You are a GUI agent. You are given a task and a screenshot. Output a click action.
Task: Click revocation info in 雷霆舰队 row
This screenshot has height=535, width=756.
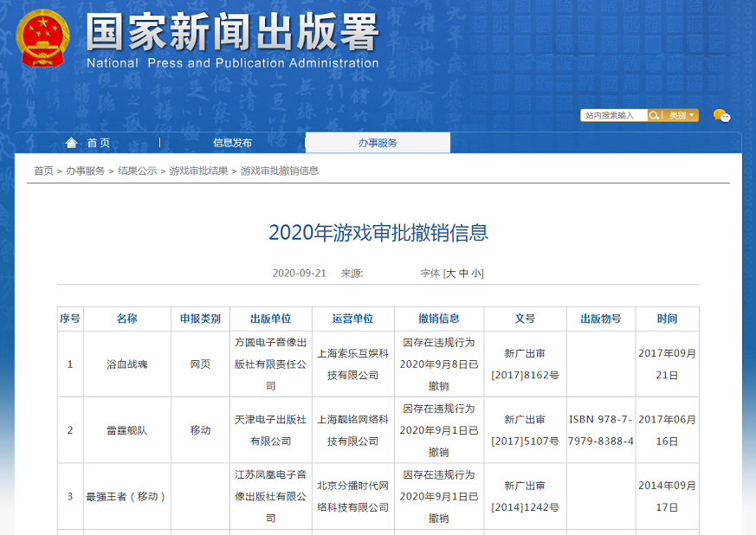tap(439, 430)
